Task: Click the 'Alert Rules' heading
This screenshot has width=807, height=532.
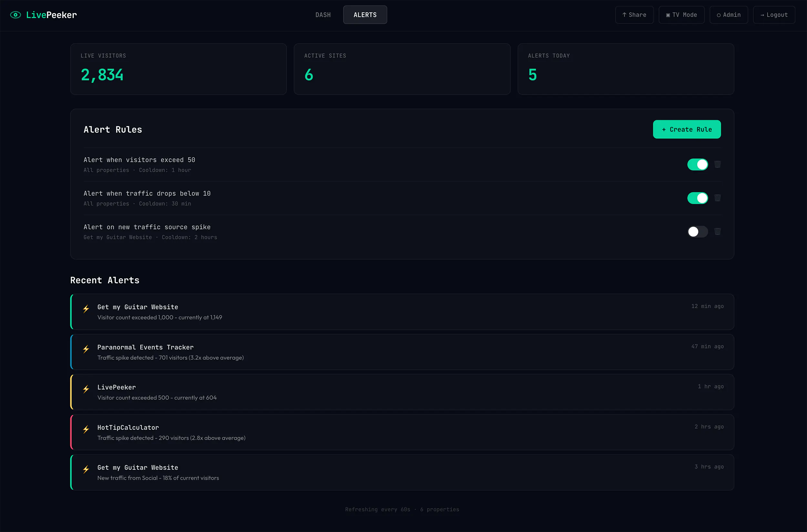Action: coord(113,130)
